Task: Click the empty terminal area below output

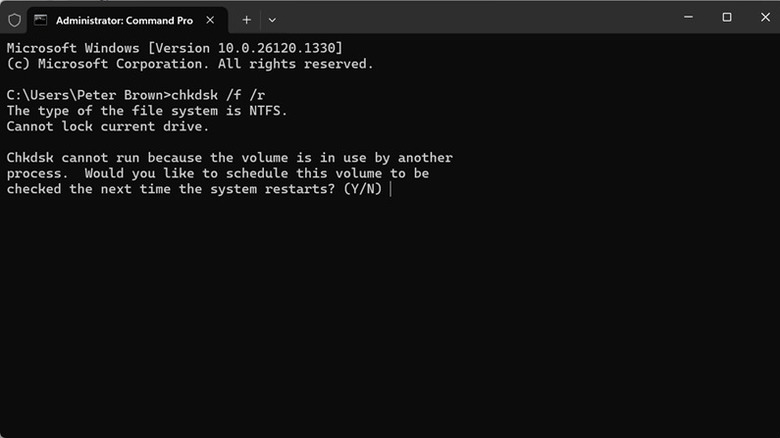Action: 390,320
